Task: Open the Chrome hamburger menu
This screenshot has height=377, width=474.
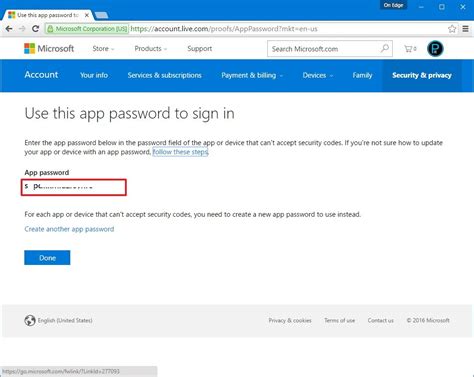Action: coord(466,29)
